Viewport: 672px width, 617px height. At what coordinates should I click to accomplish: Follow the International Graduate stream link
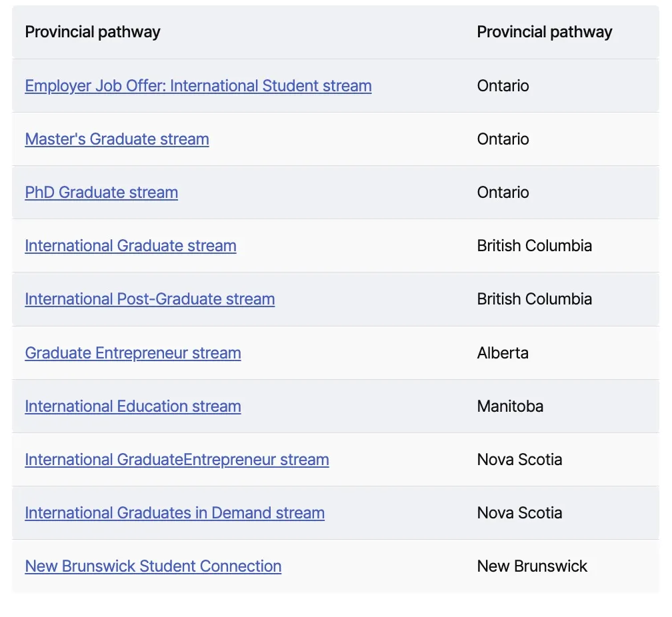tap(131, 246)
